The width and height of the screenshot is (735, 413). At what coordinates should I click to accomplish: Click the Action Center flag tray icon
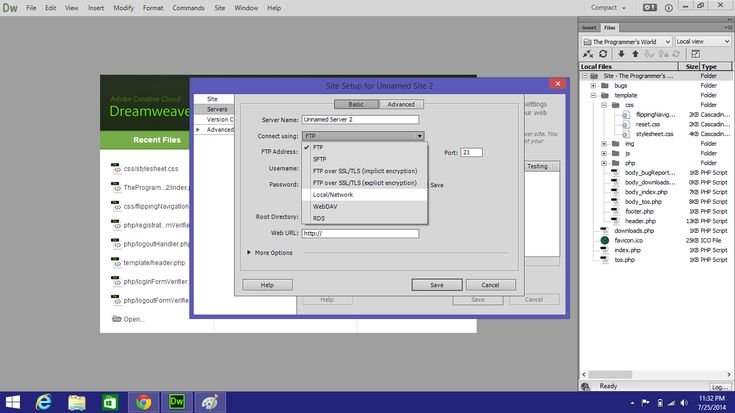(x=645, y=403)
